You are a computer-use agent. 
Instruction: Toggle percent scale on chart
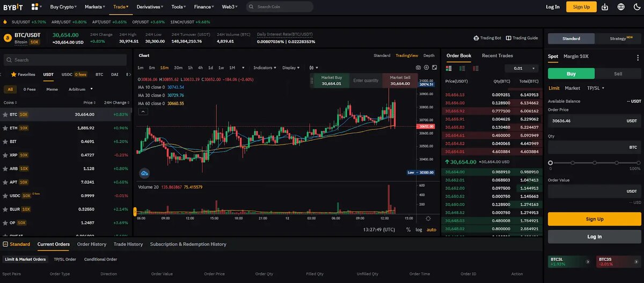[408, 230]
